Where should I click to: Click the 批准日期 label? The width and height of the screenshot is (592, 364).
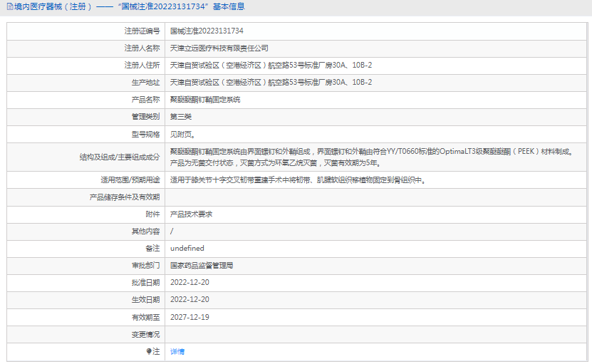click(146, 283)
